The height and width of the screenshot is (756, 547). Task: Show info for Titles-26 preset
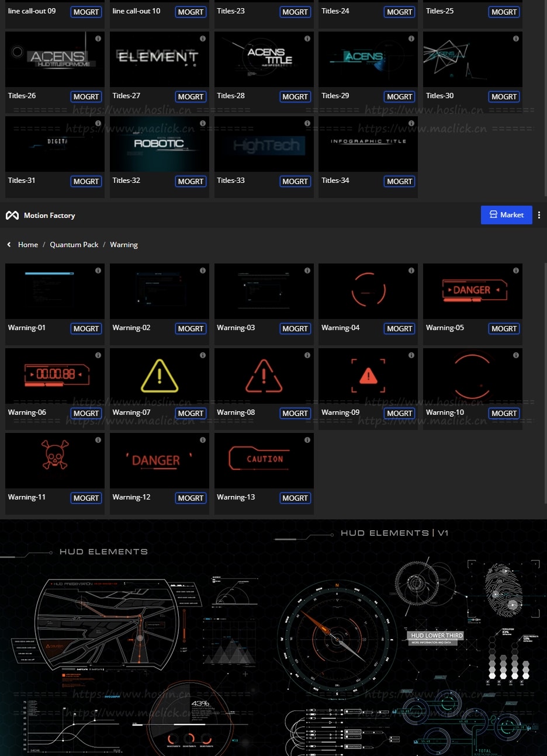(98, 39)
